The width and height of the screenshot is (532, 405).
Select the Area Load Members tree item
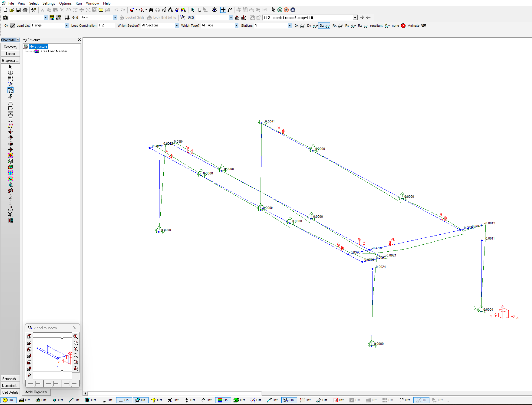coord(54,51)
